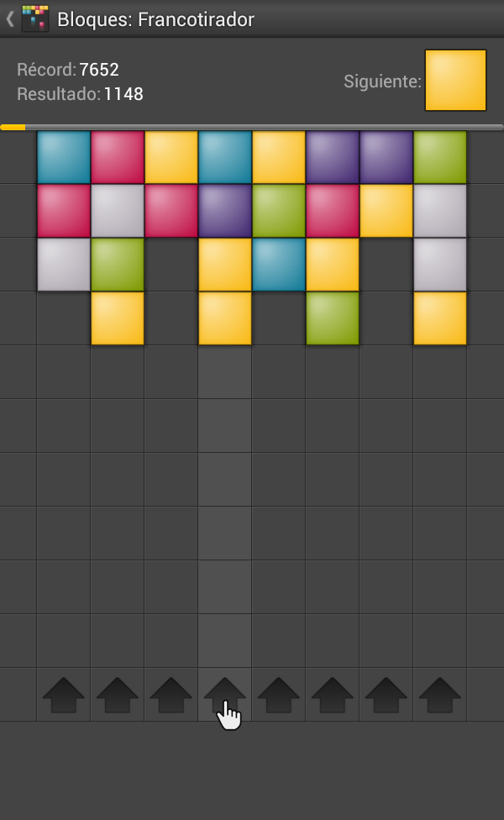This screenshot has height=820, width=504.
Task: Click the Siguiente yellow block preview
Action: [455, 80]
